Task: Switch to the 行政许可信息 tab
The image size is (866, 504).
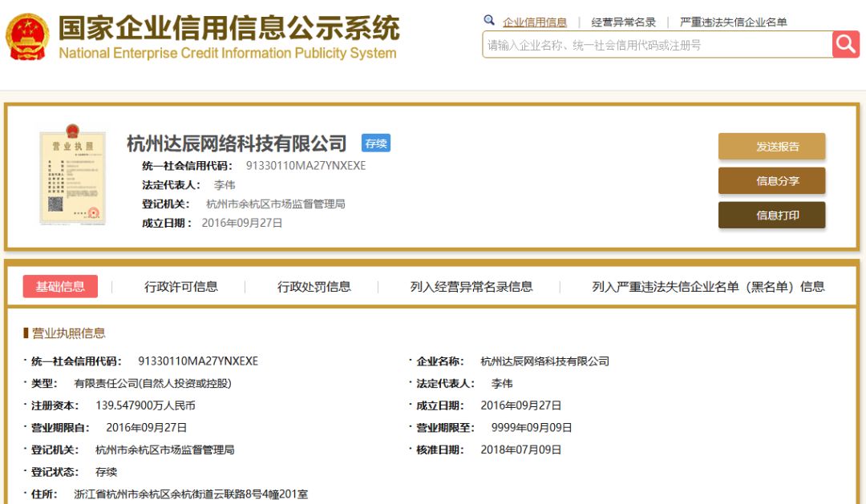Action: (183, 285)
